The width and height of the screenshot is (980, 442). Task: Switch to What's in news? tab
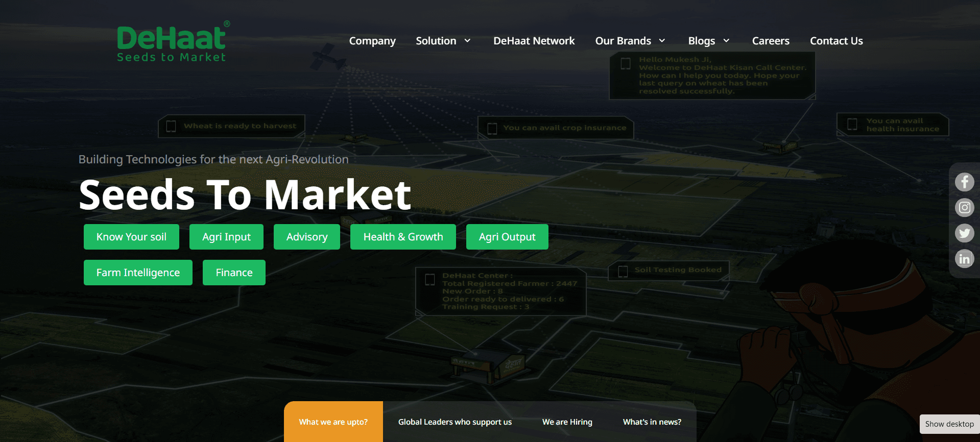point(652,422)
